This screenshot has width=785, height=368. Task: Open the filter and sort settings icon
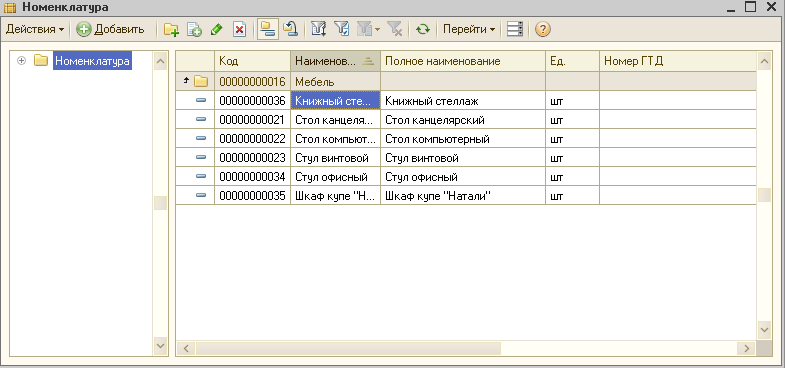(x=319, y=30)
